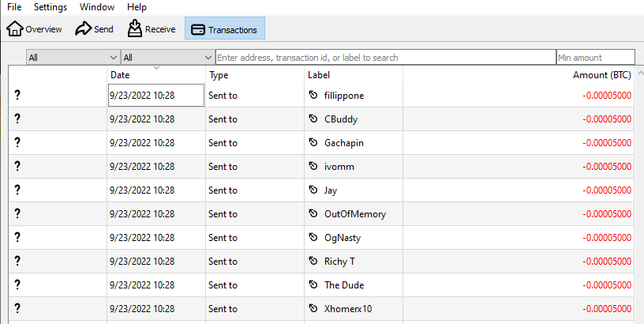Click the question mark status for Xhomerx10 row

[x=17, y=308]
